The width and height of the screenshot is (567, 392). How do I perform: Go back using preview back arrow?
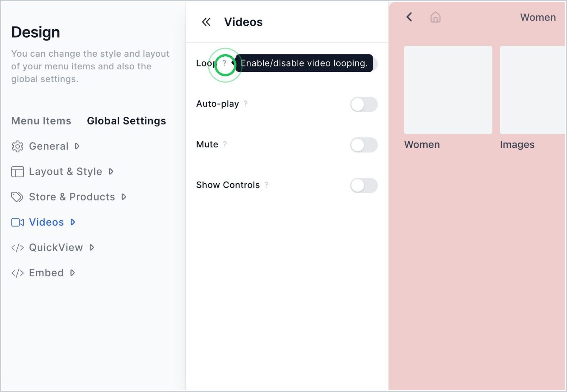point(409,17)
